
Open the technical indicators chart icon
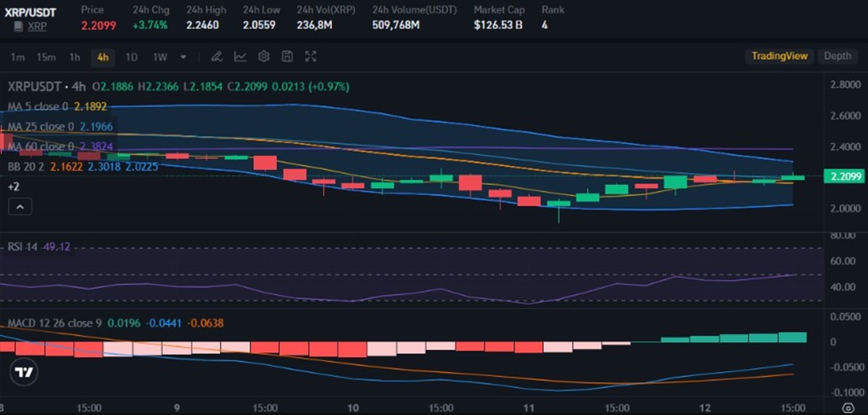pyautogui.click(x=240, y=56)
